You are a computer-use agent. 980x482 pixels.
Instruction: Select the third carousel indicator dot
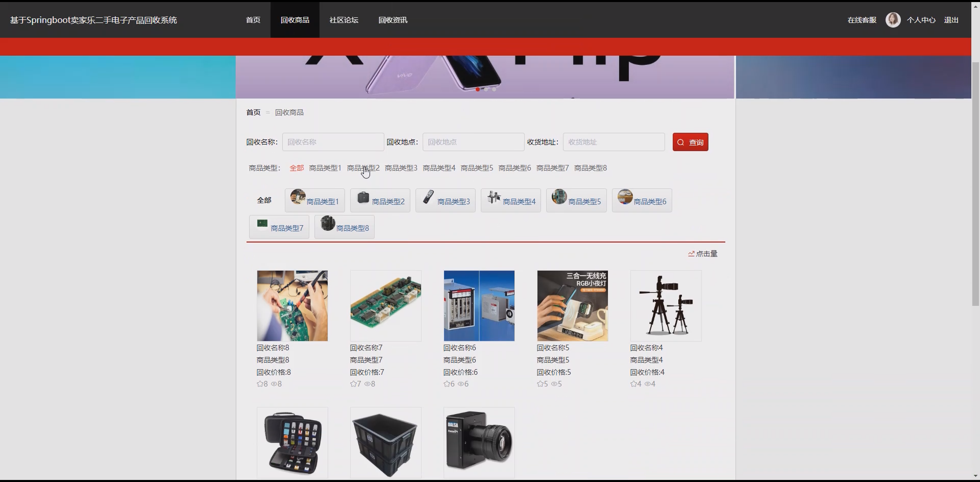point(494,89)
